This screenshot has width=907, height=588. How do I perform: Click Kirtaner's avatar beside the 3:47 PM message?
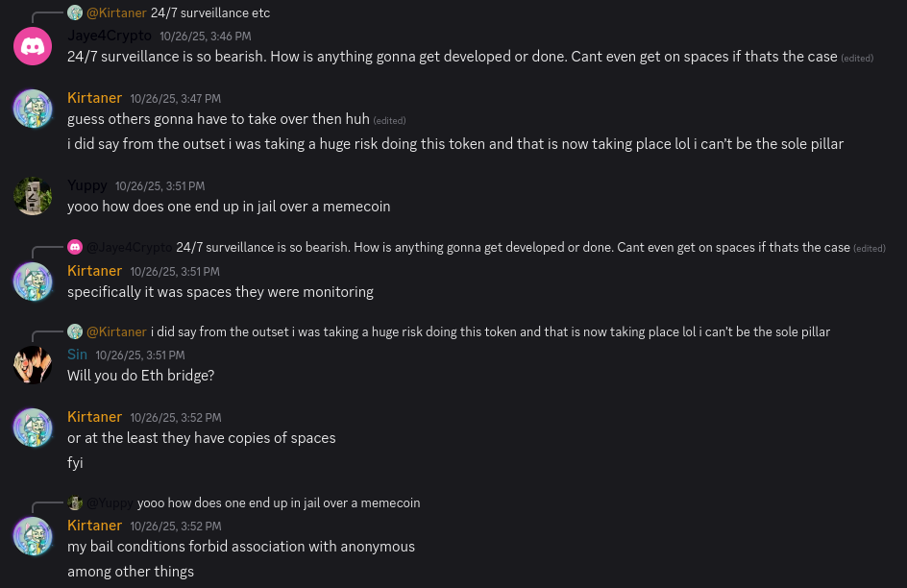click(33, 109)
